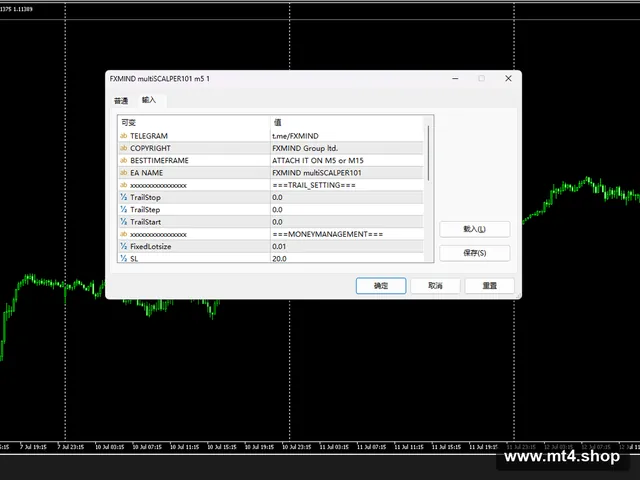Screen dimensions: 640x480
Task: Click the 载入(L) load button
Action: point(475,229)
